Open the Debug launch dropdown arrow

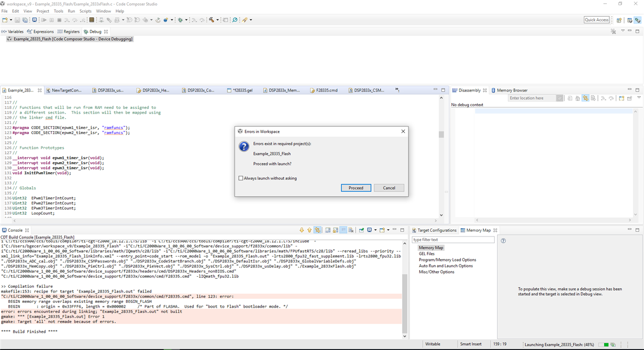click(186, 20)
